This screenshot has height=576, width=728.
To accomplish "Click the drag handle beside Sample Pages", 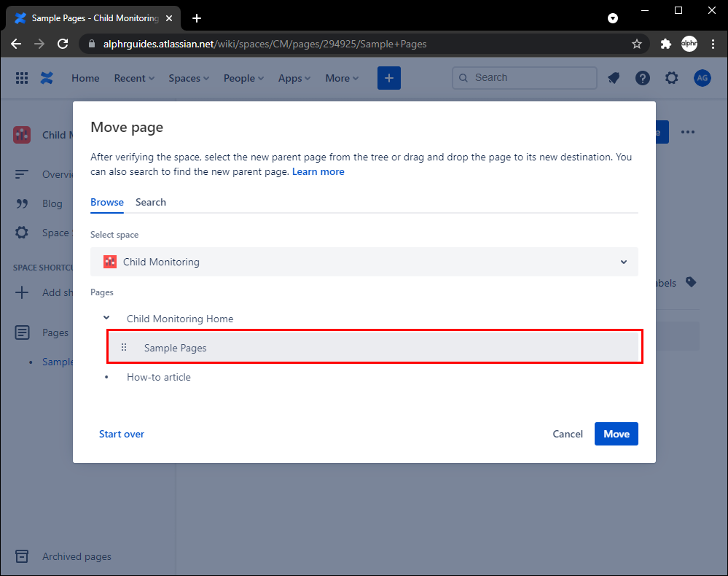I will pos(124,348).
